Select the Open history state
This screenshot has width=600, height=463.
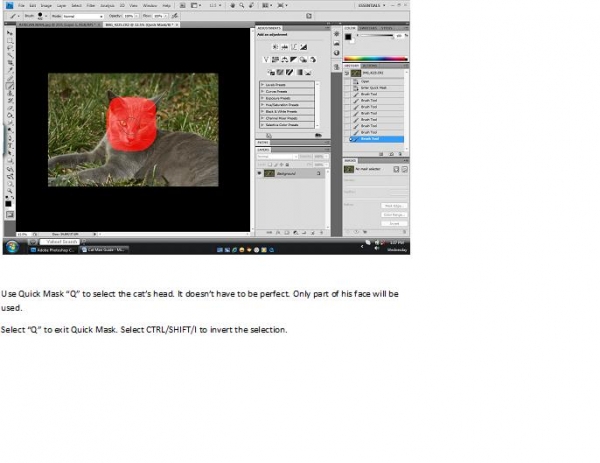pyautogui.click(x=374, y=81)
